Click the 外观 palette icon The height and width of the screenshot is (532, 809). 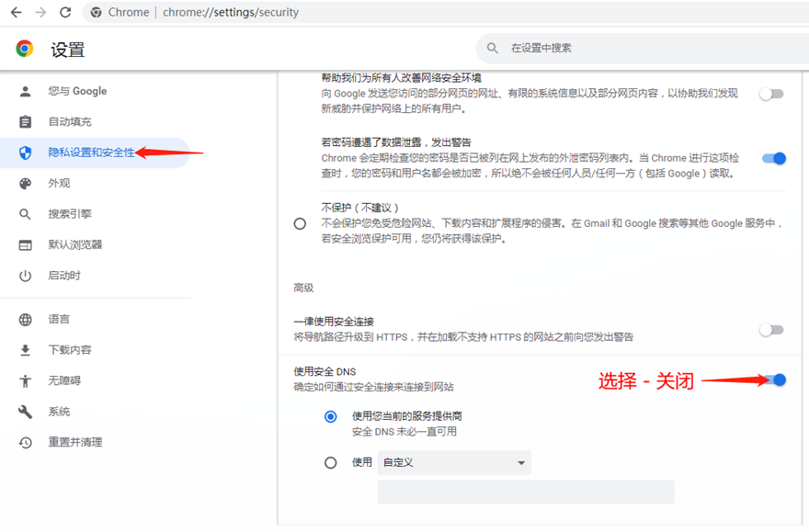26,184
